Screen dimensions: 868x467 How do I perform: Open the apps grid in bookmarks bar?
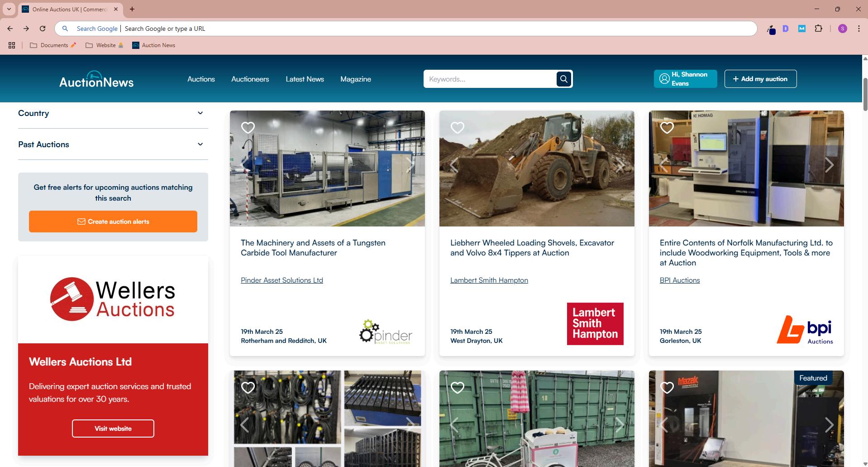click(12, 45)
